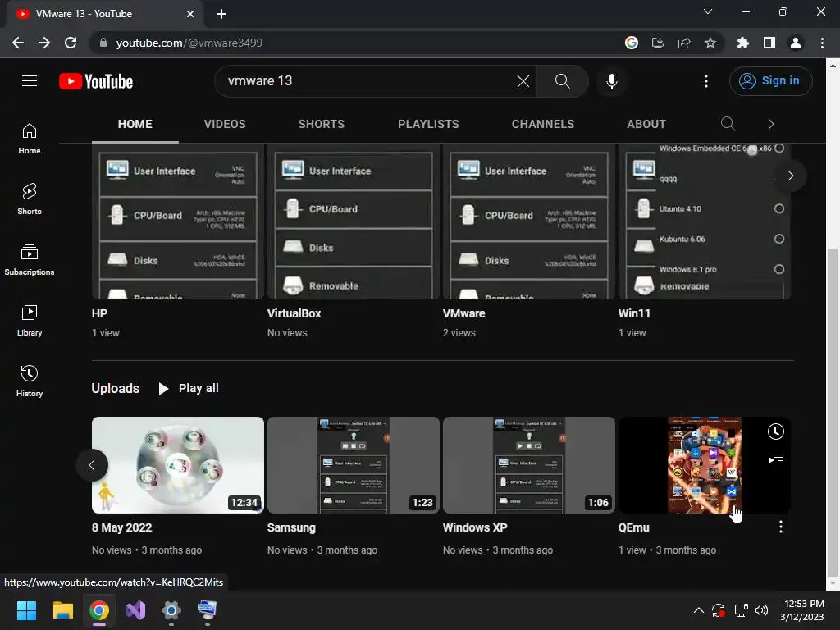This screenshot has height=630, width=840.
Task: Install or download page icon in address bar
Action: (657, 43)
